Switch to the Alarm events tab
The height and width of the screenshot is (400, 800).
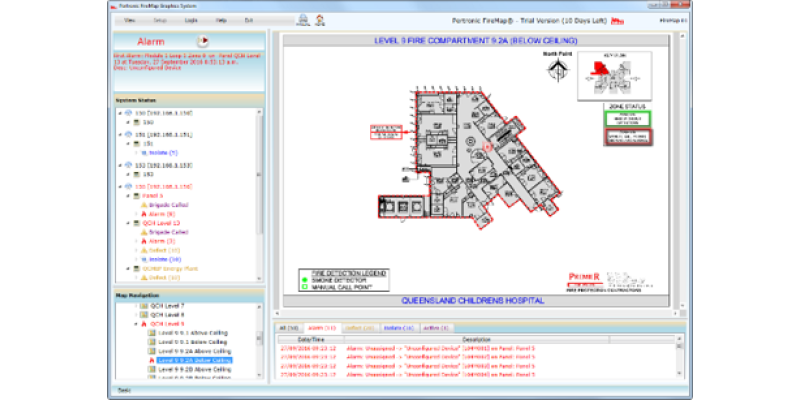click(x=322, y=328)
